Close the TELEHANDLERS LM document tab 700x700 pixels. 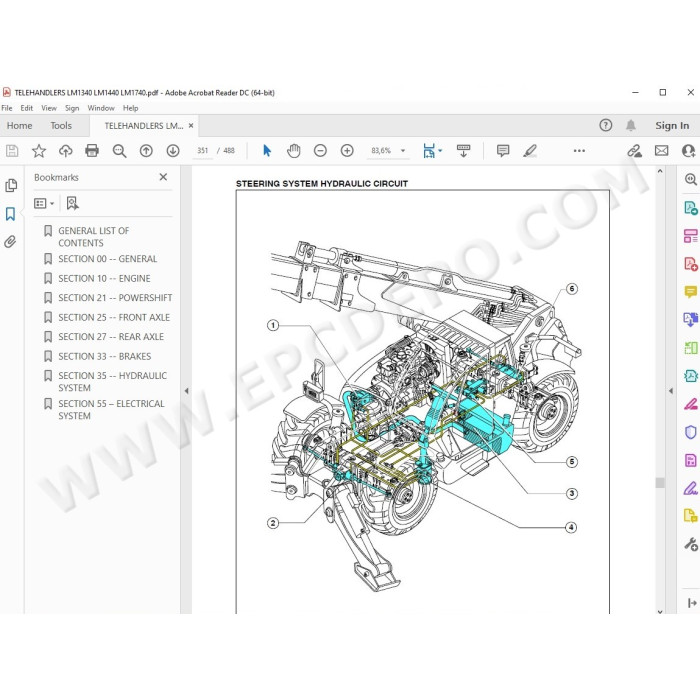click(191, 126)
